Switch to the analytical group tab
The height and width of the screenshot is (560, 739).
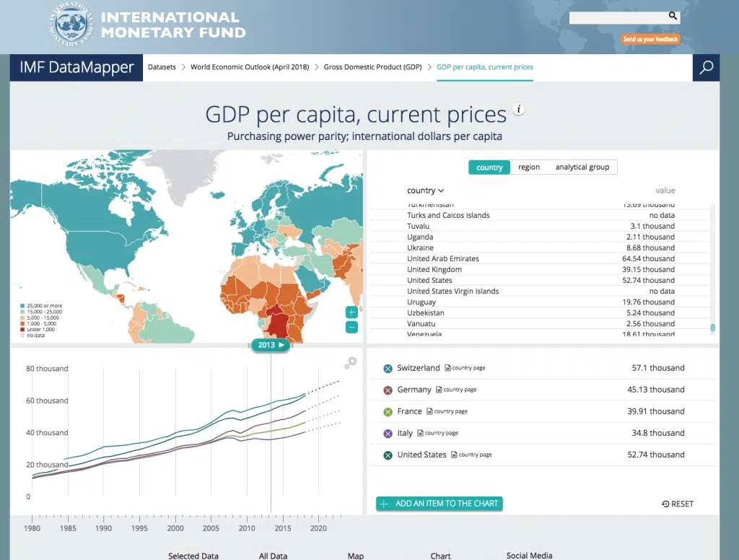582,167
